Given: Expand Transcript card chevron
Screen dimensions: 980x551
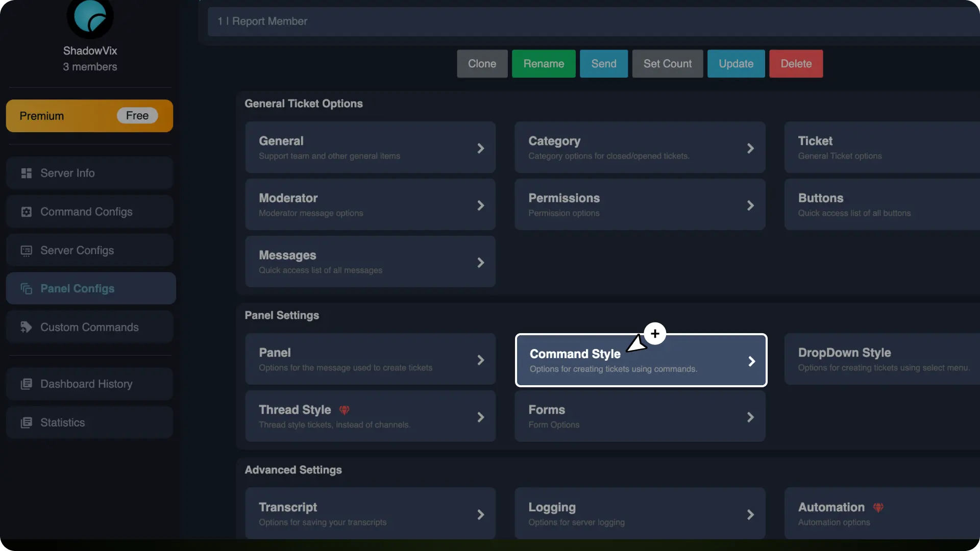Looking at the screenshot, I should (x=480, y=515).
